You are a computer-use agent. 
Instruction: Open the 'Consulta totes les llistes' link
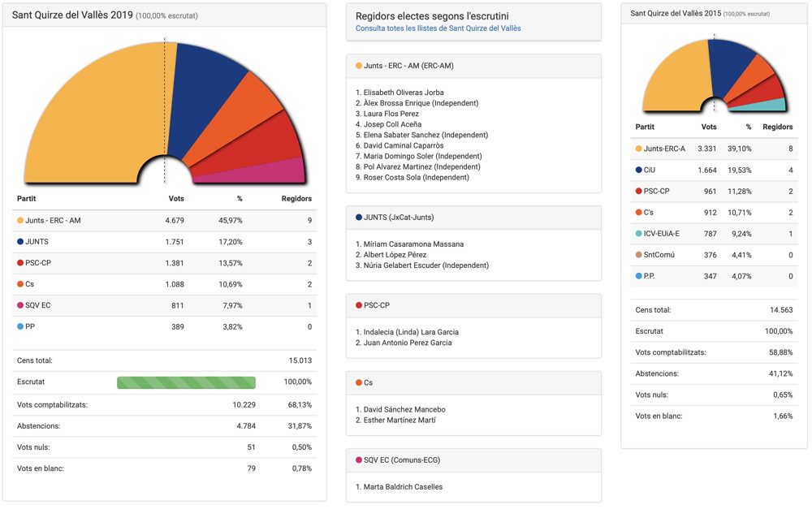(x=438, y=28)
